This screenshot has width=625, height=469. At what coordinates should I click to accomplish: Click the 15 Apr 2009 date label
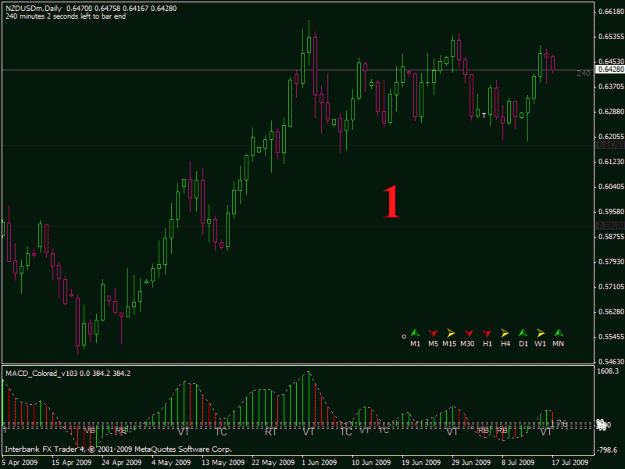71,462
